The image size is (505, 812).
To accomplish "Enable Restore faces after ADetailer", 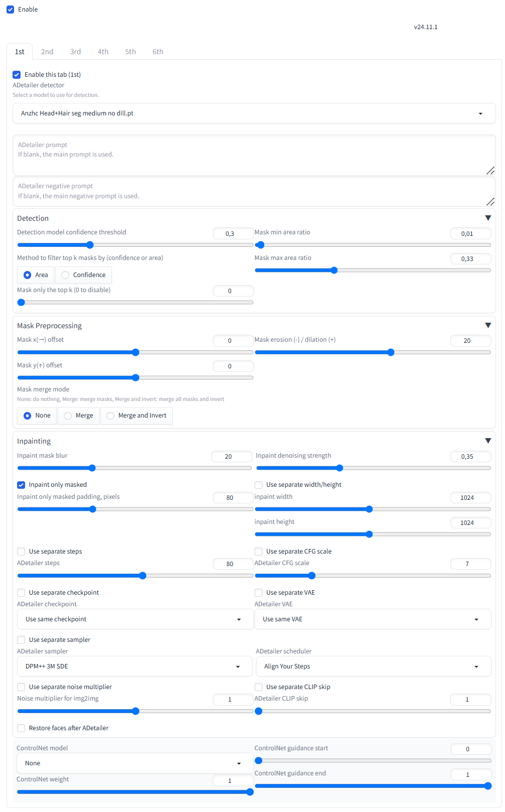I will click(21, 728).
